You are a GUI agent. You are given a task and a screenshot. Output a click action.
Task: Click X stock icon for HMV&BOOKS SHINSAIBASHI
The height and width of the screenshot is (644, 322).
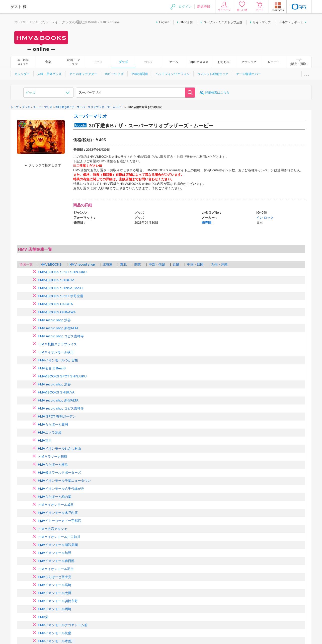pos(34,288)
